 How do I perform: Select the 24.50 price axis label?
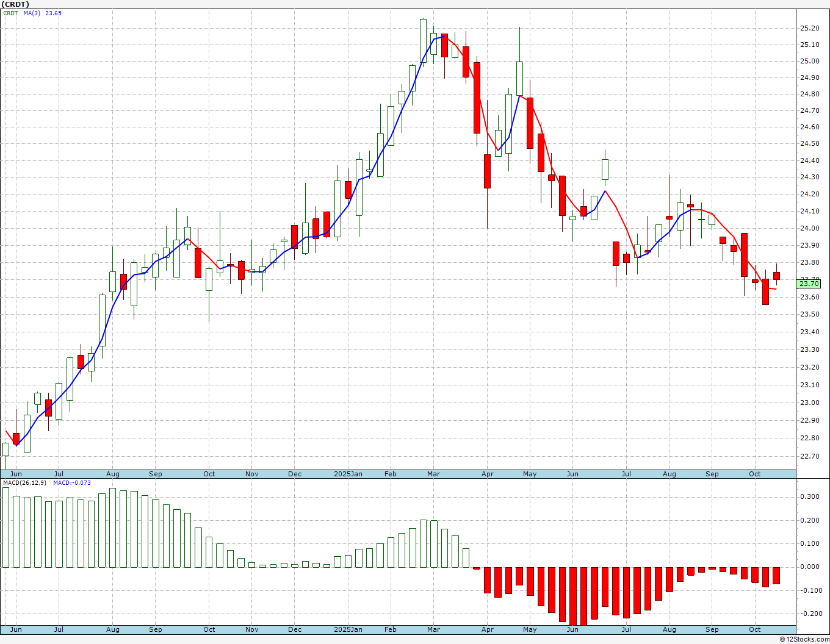coord(809,144)
